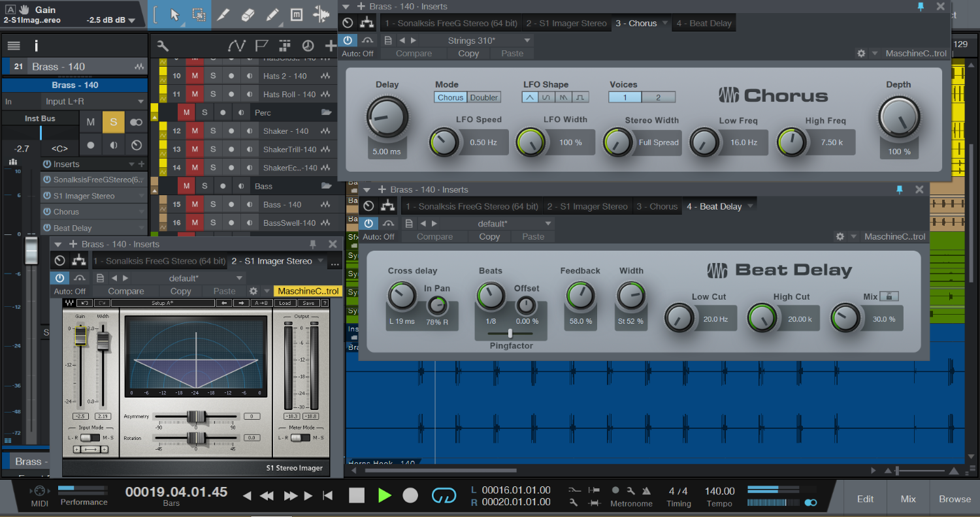Load preset file in S1 Imager window
The width and height of the screenshot is (980, 517).
(101, 277)
